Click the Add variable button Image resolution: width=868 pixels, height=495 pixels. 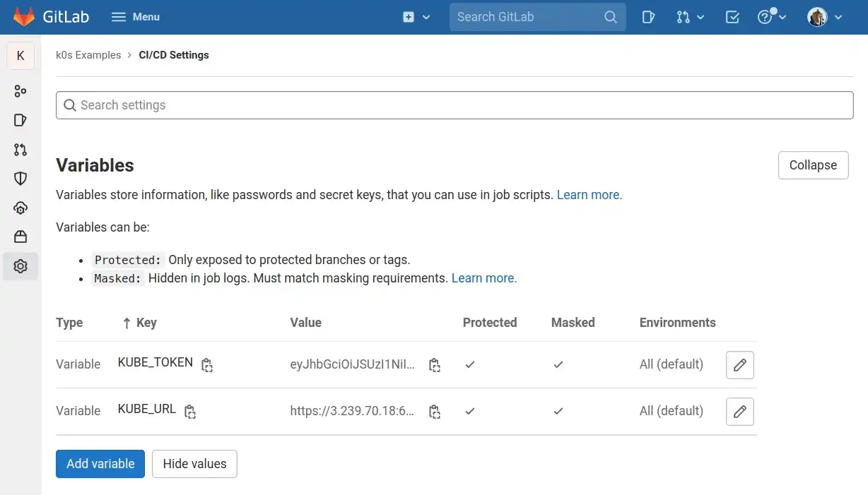(x=100, y=464)
